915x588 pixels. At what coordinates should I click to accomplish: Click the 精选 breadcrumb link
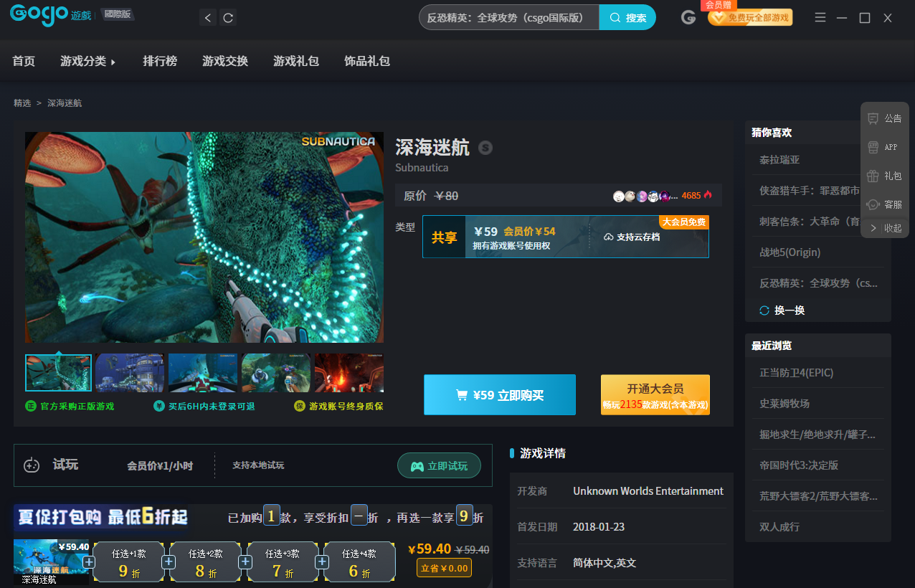click(x=22, y=103)
